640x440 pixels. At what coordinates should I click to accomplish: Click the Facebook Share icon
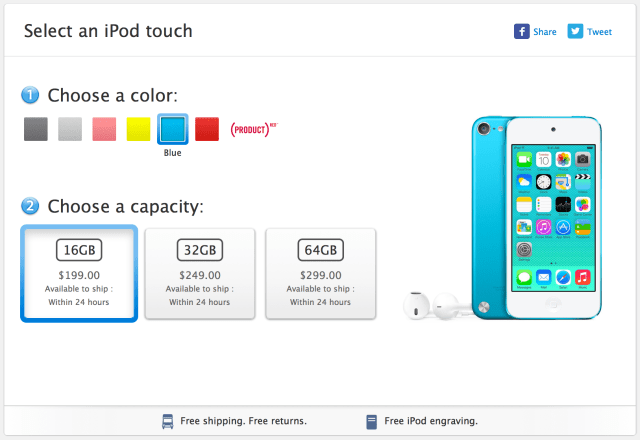coord(521,31)
